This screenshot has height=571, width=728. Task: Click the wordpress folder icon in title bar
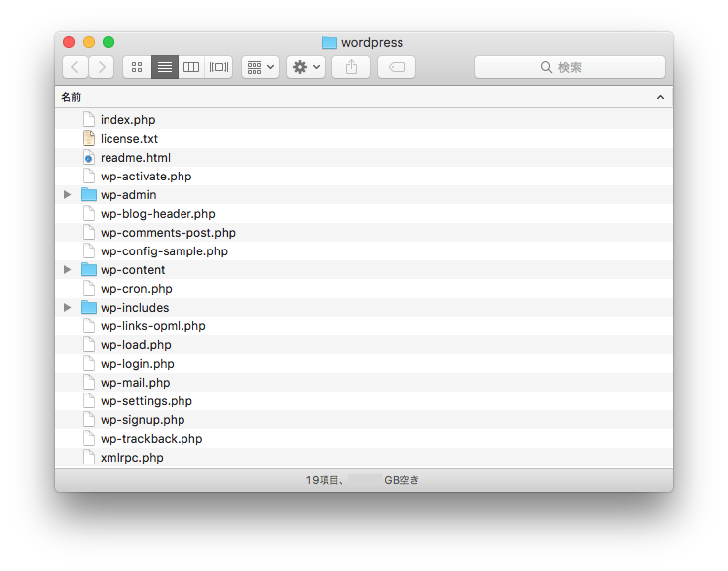(x=329, y=42)
